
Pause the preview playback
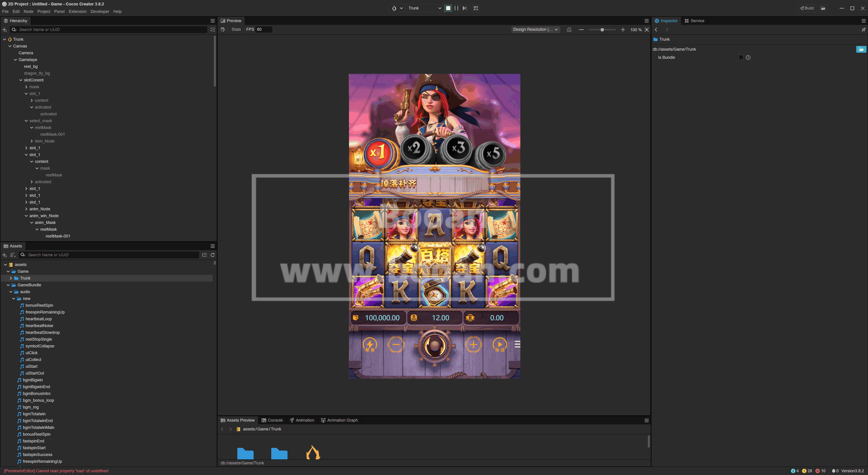click(456, 8)
